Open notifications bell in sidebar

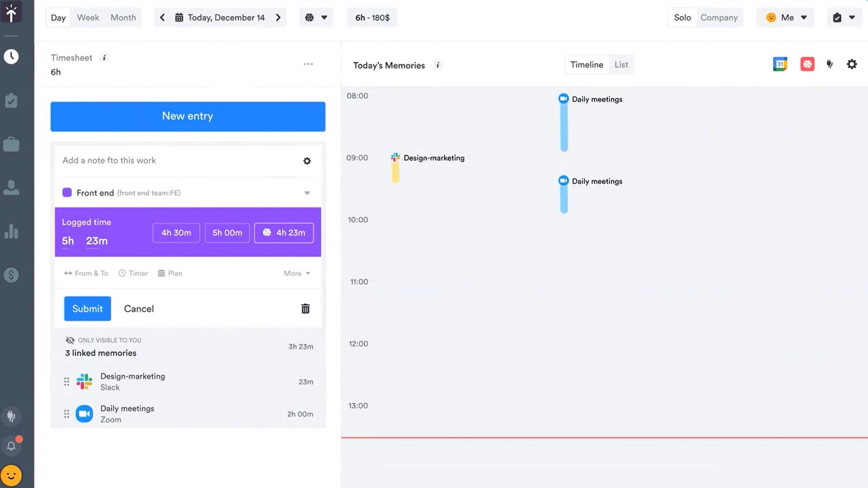12,446
